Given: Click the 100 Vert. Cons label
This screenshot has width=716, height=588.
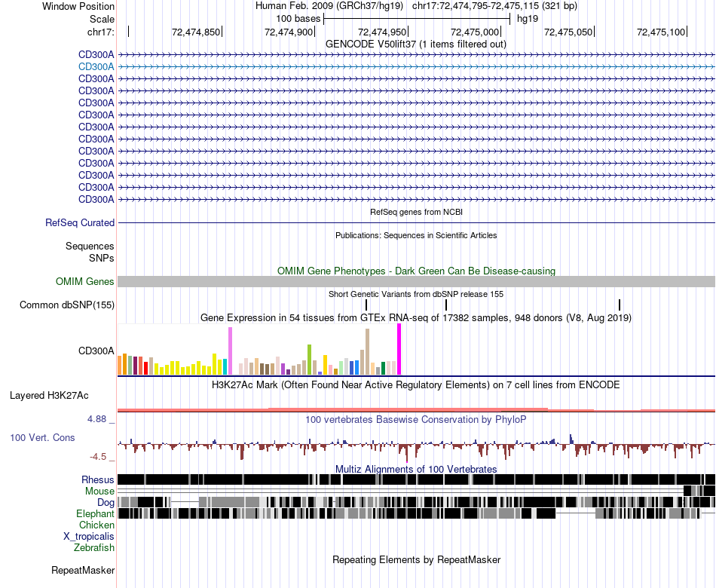Looking at the screenshot, I should [x=42, y=438].
